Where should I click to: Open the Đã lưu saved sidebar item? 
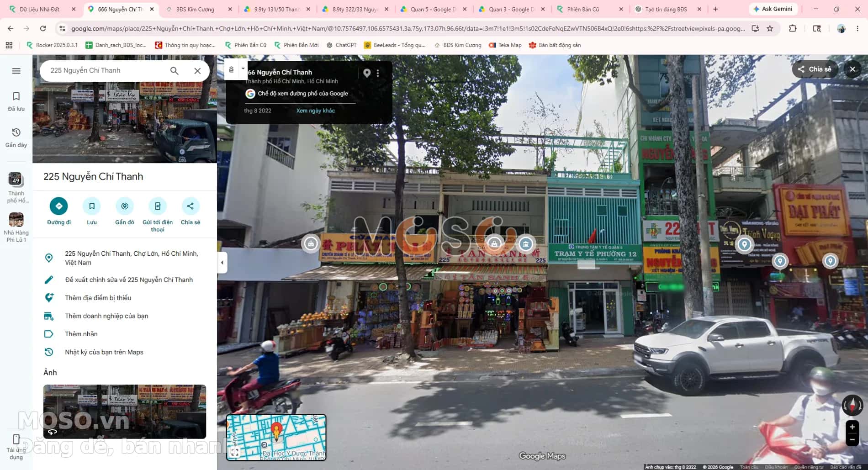[x=16, y=101]
